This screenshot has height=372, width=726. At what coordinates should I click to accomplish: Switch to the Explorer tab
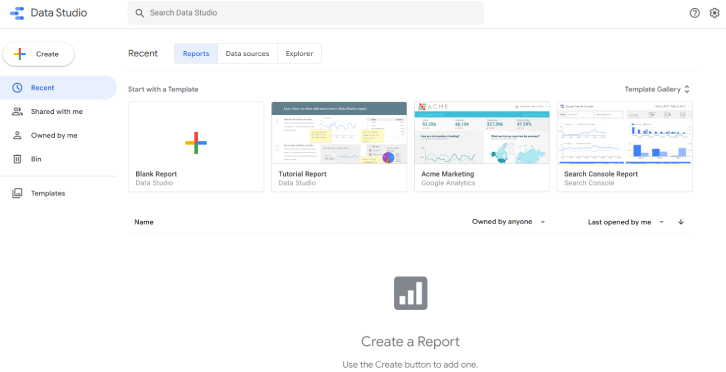(299, 54)
